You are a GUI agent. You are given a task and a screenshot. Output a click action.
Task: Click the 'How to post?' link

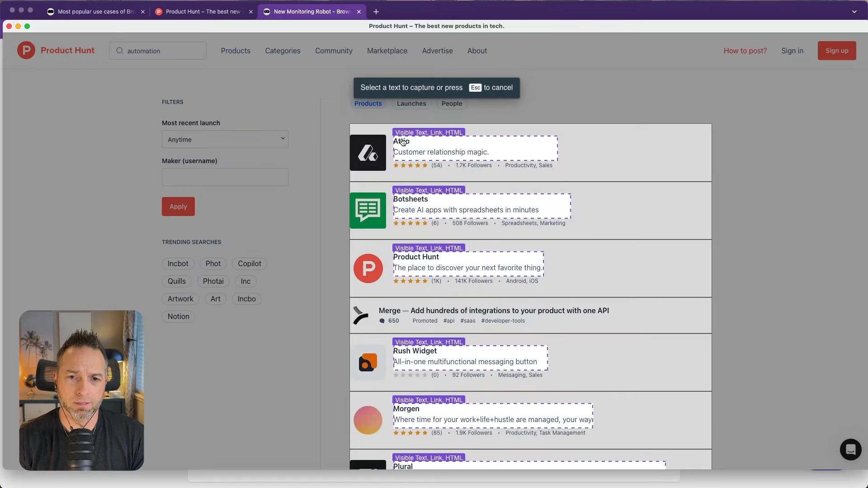[745, 51]
